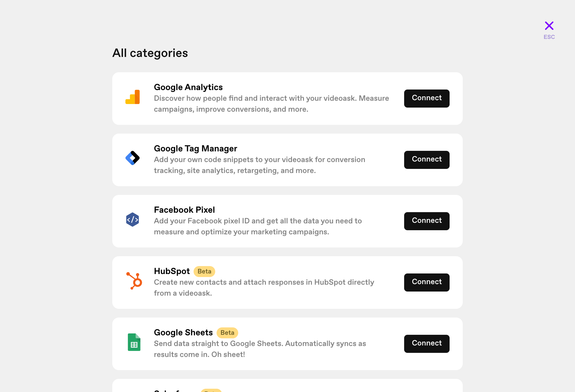The image size is (575, 392).
Task: Select the Google Tag Manager title
Action: (196, 148)
